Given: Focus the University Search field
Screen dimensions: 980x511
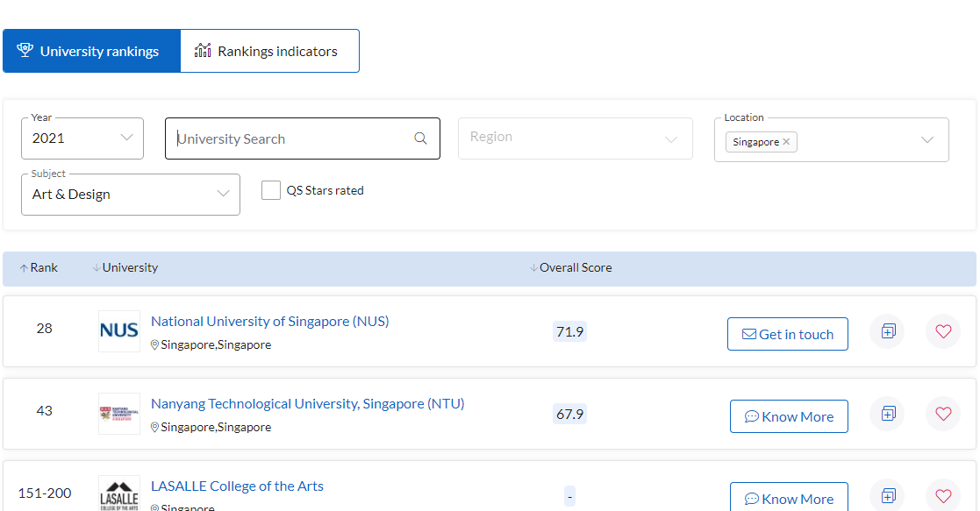Looking at the screenshot, I should tap(290, 138).
